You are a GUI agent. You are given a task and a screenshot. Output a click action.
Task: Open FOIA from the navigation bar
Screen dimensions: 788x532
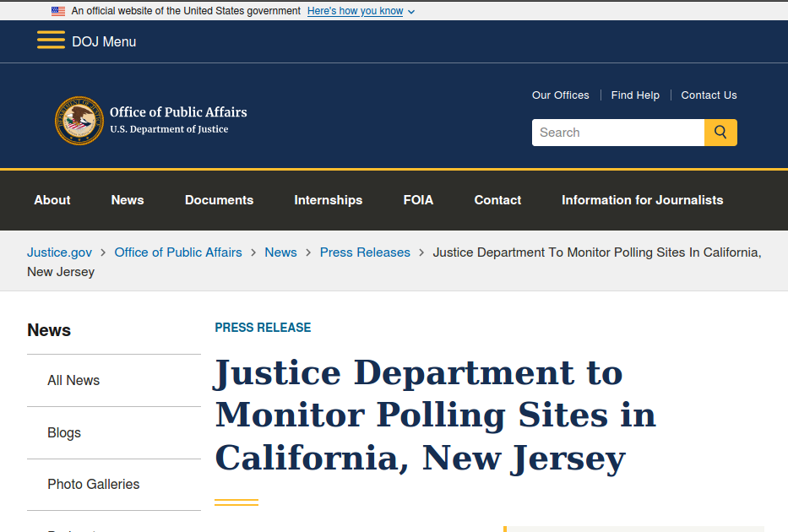(418, 200)
